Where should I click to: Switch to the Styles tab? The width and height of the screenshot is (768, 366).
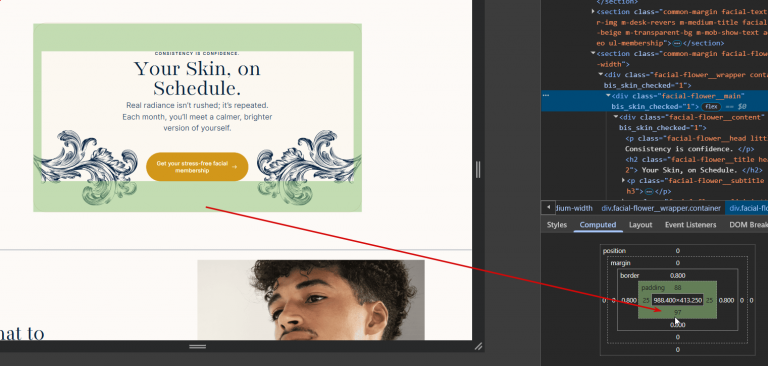556,225
